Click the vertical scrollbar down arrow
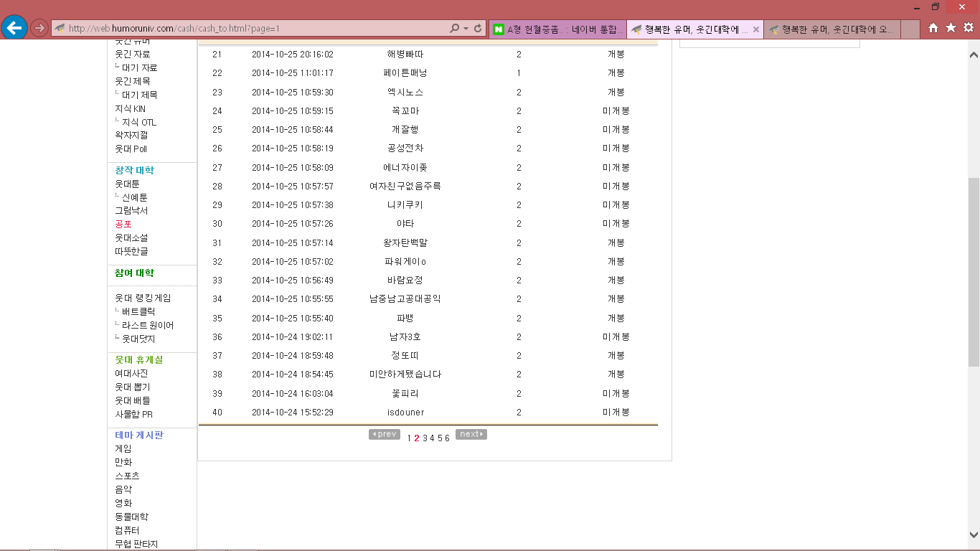 (974, 534)
